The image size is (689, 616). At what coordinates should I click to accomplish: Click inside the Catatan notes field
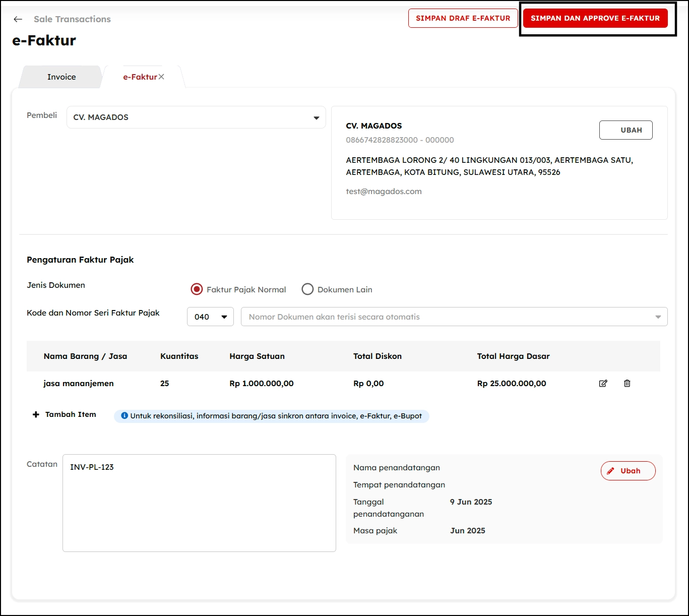point(199,503)
